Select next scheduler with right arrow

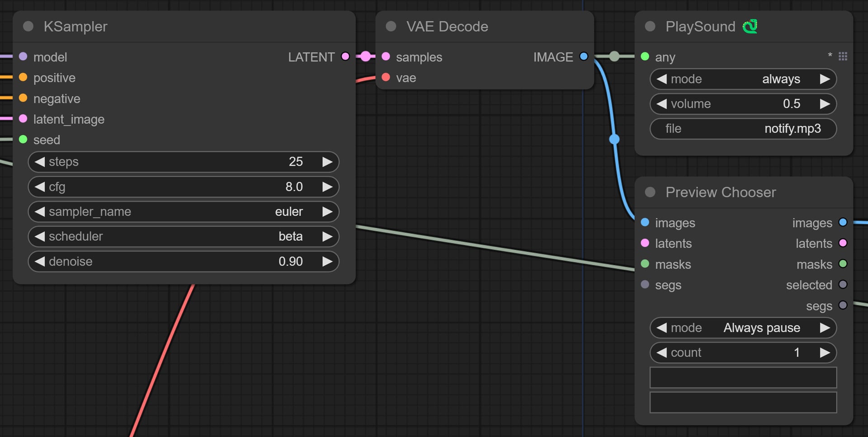[x=327, y=236]
